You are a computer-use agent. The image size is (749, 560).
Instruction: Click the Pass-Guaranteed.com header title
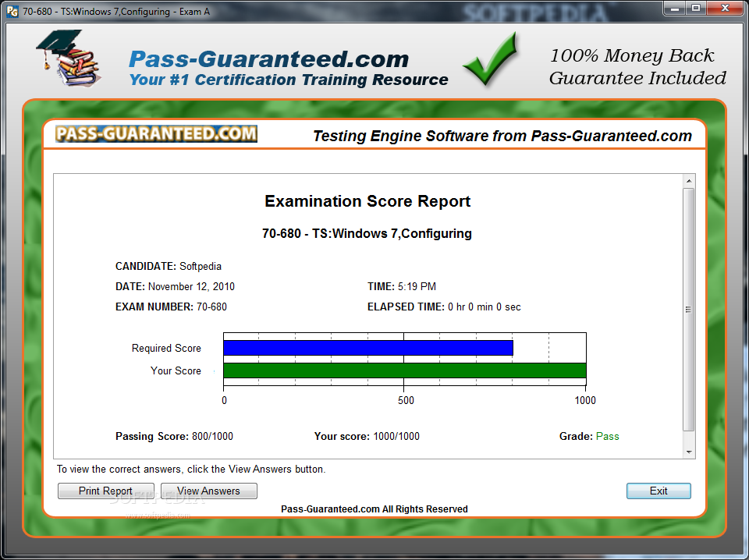pyautogui.click(x=269, y=60)
